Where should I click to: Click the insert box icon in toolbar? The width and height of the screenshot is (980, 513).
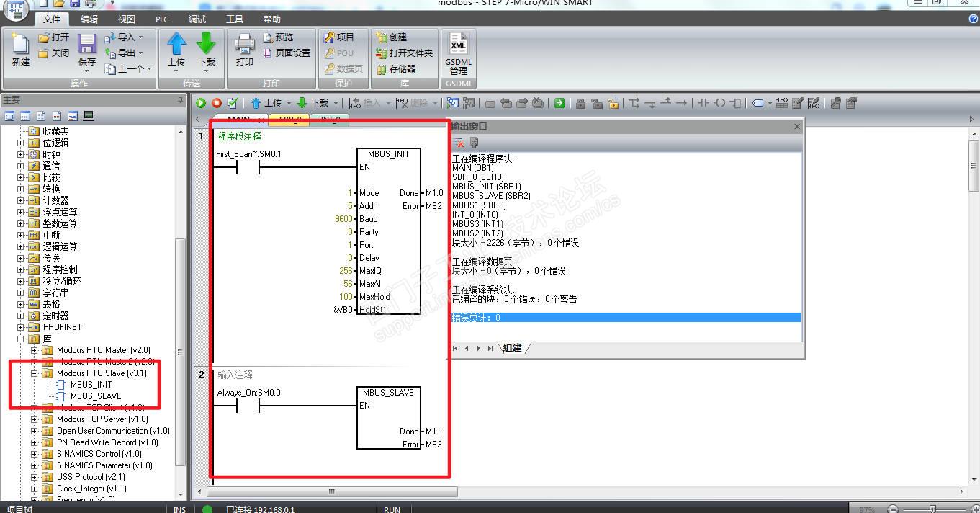tap(735, 104)
